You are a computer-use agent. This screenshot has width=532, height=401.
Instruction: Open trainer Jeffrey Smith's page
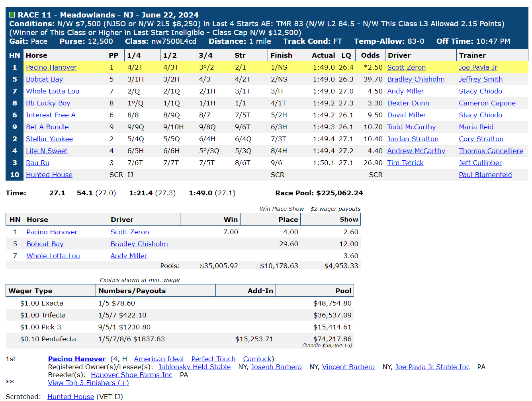point(481,79)
